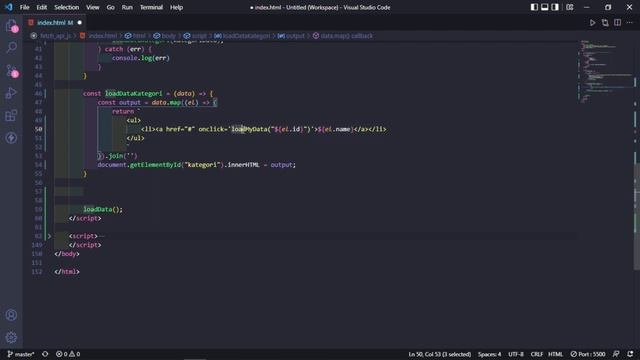Screen dimensions: 640x360
Task: Toggle the bottom panel layout icon
Action: 544,7
